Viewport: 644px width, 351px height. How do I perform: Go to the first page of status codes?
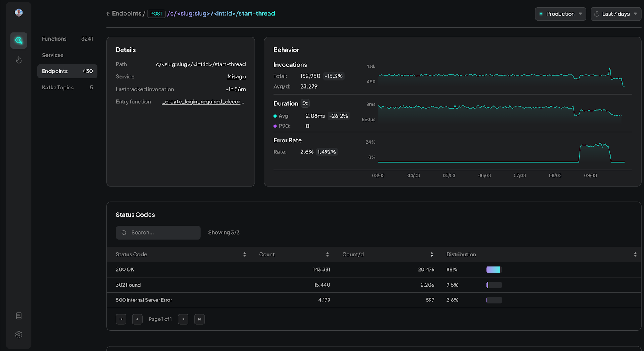tap(121, 319)
